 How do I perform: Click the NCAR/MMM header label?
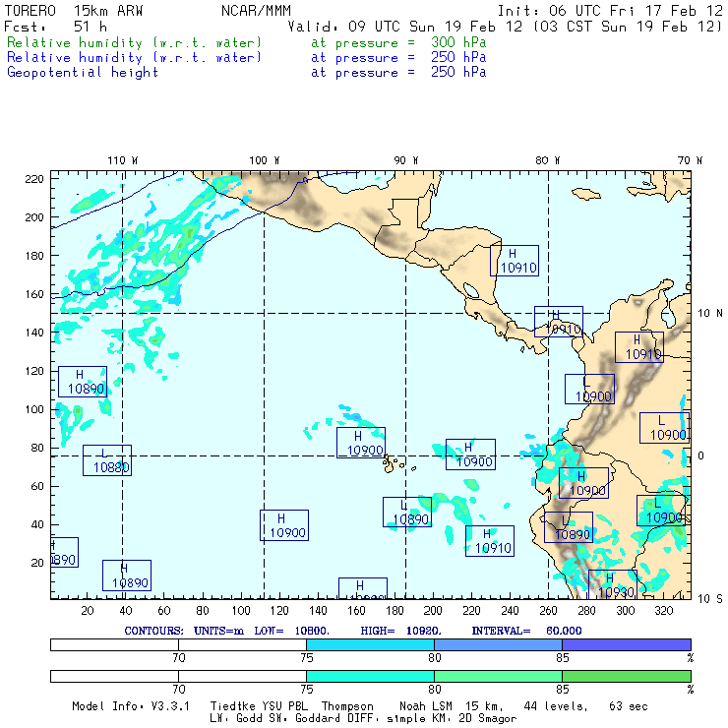256,11
